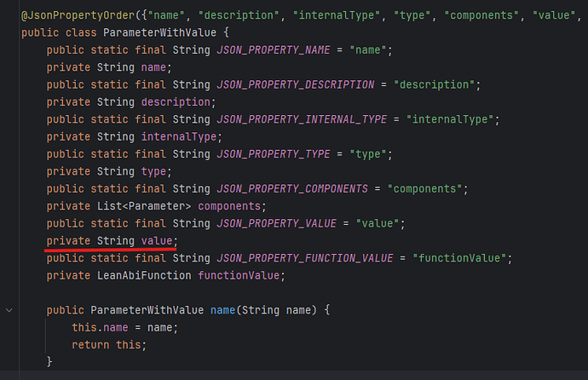Viewport: 588px width, 380px height.
Task: Collapse the name method fold arrow
Action: [9, 310]
